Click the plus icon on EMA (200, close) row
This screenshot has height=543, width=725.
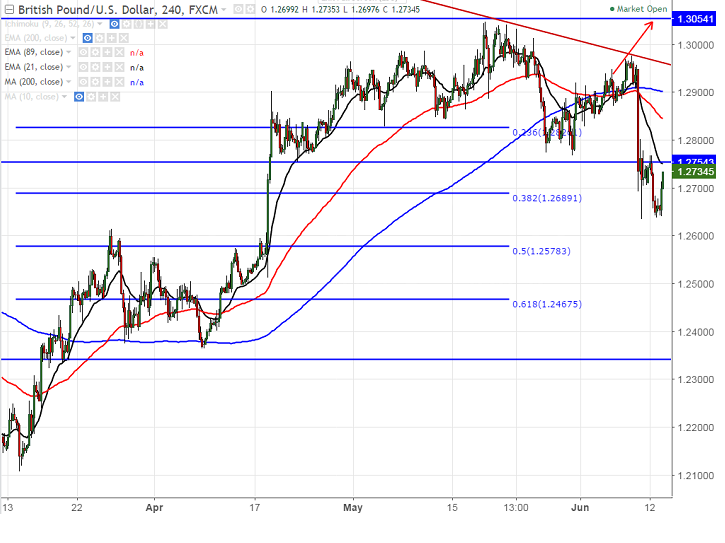[x=111, y=38]
